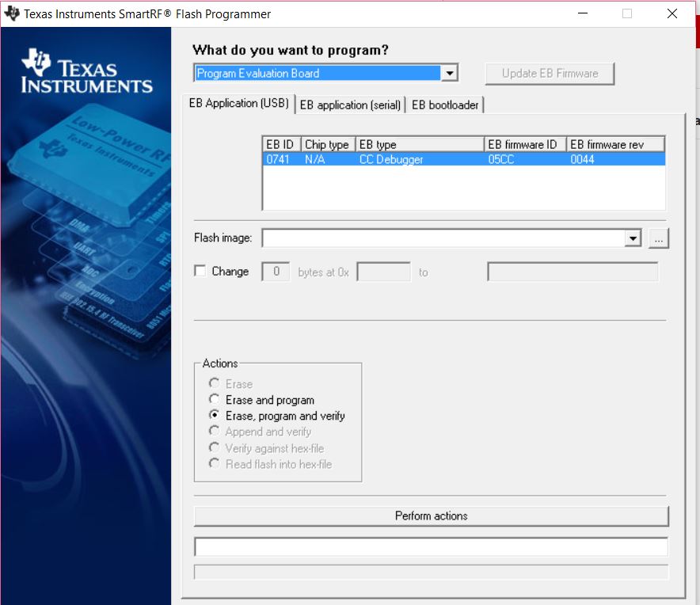Switch to the EB Application (USB) tab
Image resolution: width=700 pixels, height=605 pixels.
[x=239, y=104]
